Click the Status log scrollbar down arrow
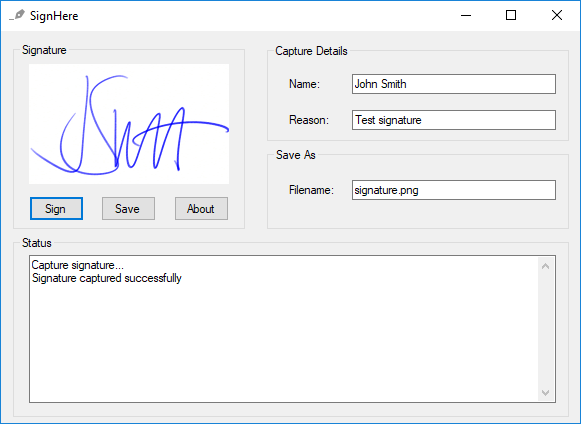This screenshot has width=581, height=424. coord(545,392)
